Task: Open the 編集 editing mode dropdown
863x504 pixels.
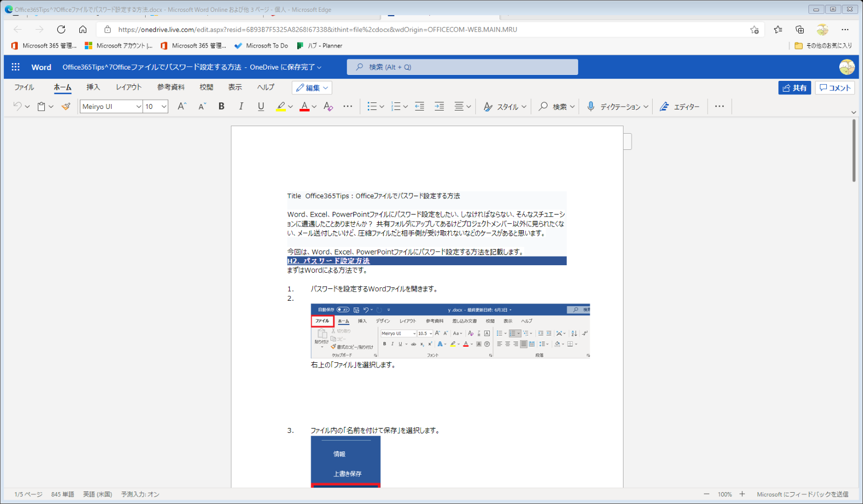Action: 312,88
